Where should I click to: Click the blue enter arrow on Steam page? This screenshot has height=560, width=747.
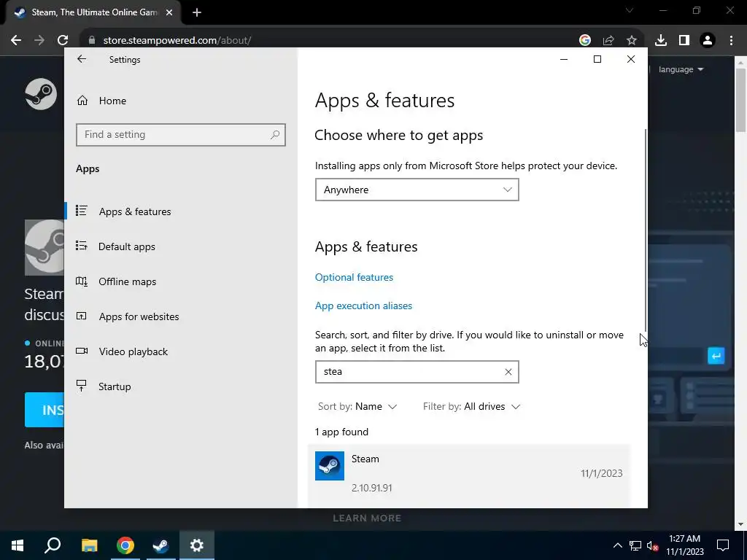click(x=716, y=356)
